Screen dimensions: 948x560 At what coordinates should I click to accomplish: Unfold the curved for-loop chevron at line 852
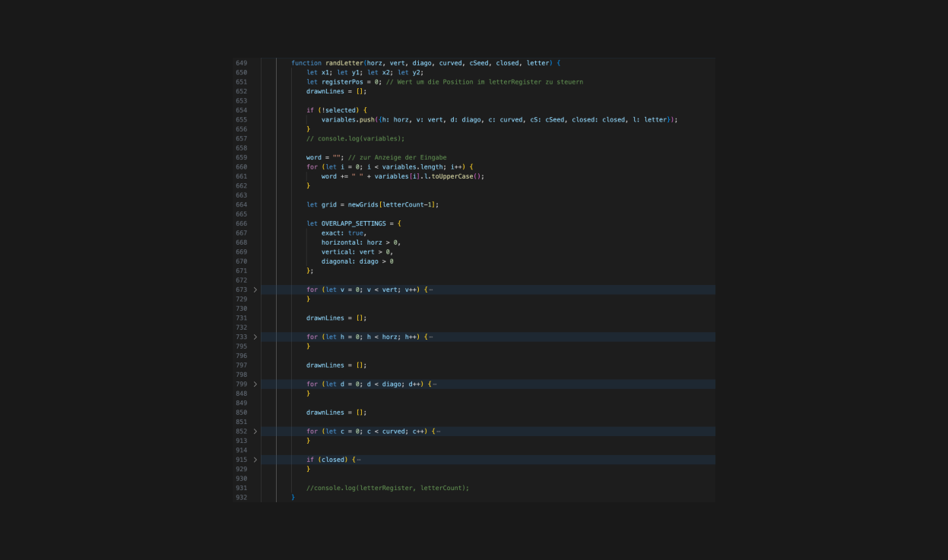point(255,432)
